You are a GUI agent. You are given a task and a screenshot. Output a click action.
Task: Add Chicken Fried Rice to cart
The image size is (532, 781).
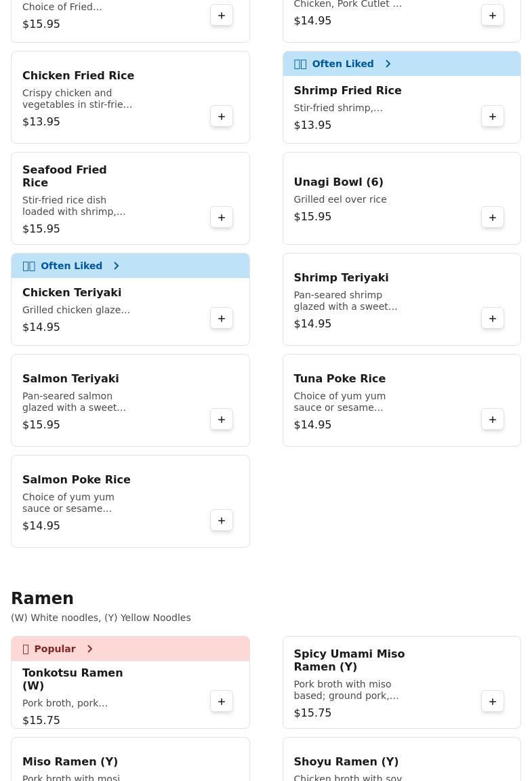[x=222, y=117]
